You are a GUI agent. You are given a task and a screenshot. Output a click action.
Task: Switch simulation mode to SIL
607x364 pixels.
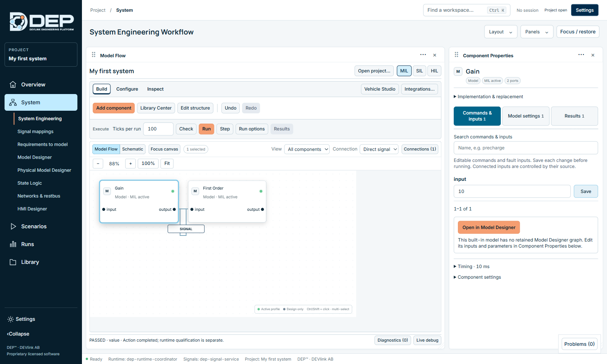[x=419, y=71]
